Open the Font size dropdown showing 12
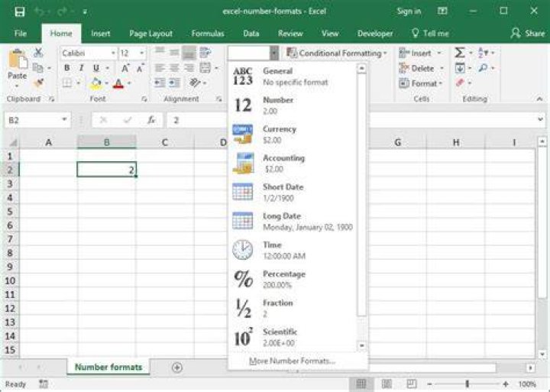The width and height of the screenshot is (550, 392). [142, 53]
